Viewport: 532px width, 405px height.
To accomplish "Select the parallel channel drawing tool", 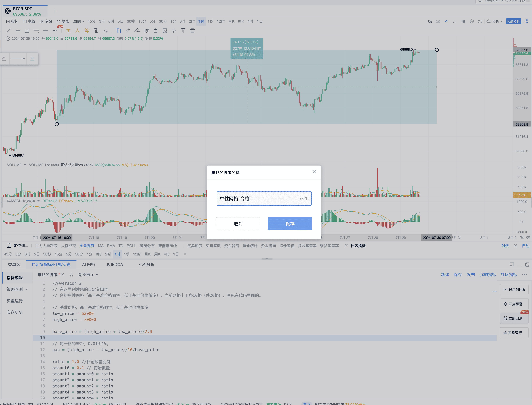I will [x=18, y=31].
